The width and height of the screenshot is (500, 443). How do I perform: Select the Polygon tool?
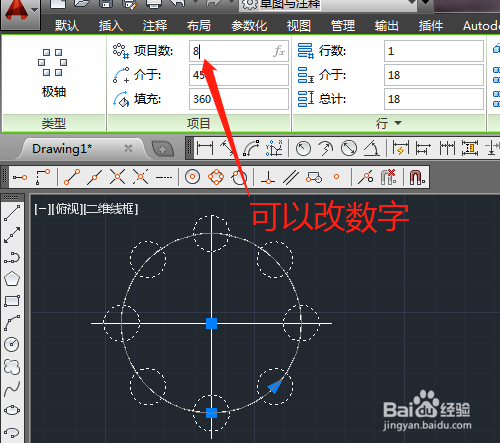coord(12,279)
